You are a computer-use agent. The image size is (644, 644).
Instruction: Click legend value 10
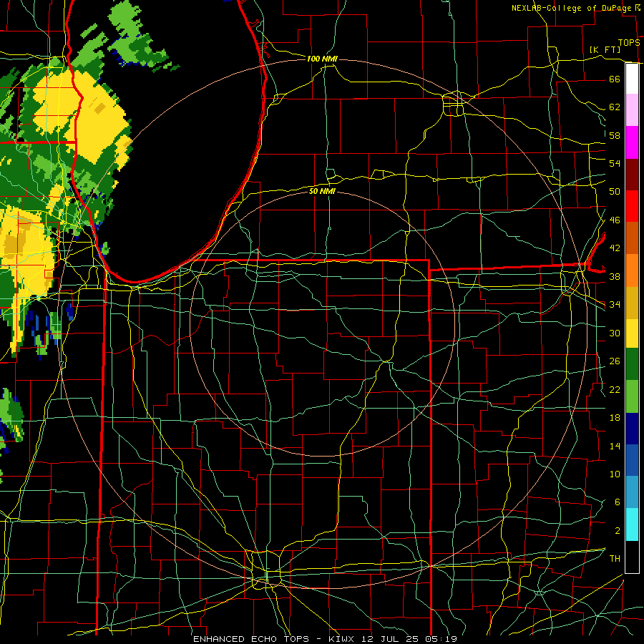tap(615, 474)
